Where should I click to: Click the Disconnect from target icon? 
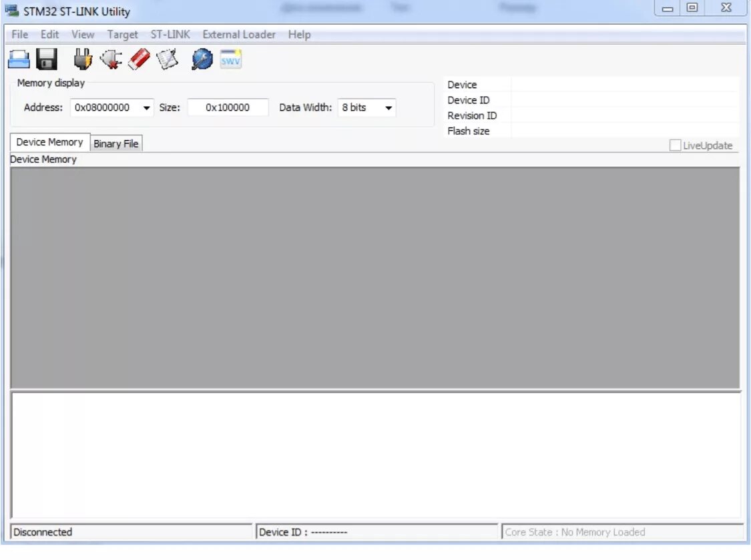[111, 59]
